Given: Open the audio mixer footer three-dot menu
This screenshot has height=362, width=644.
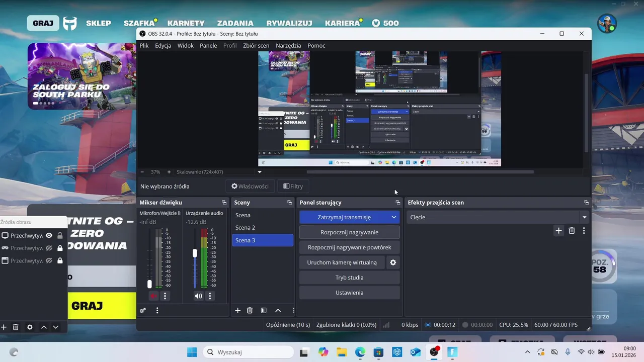Looking at the screenshot, I should [x=157, y=311].
